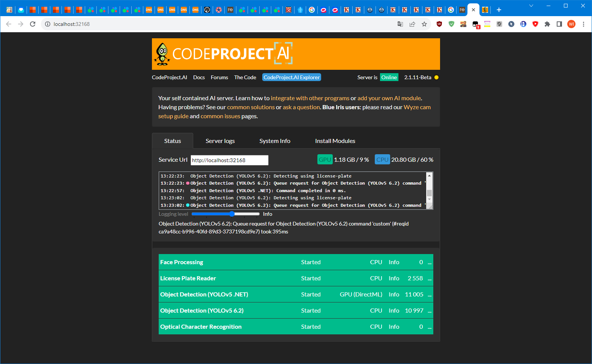The image size is (592, 364).
Task: Click the Google Translate icon in address bar
Action: 400,24
